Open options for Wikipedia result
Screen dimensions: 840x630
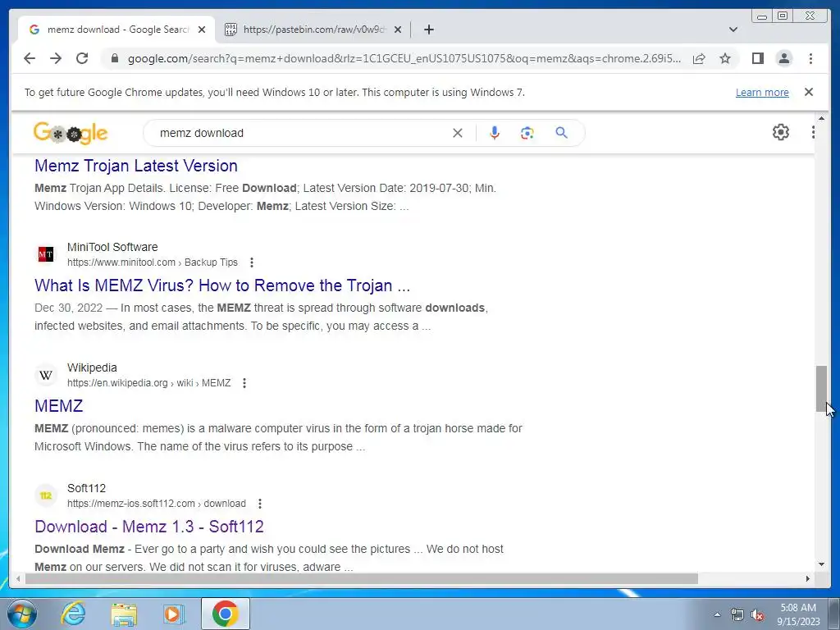244,383
